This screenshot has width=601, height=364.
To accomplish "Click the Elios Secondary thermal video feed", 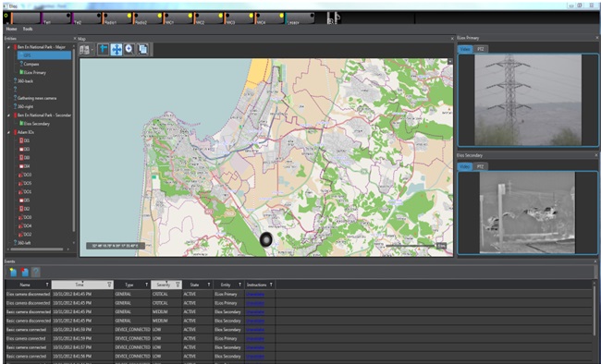I will pos(527,212).
